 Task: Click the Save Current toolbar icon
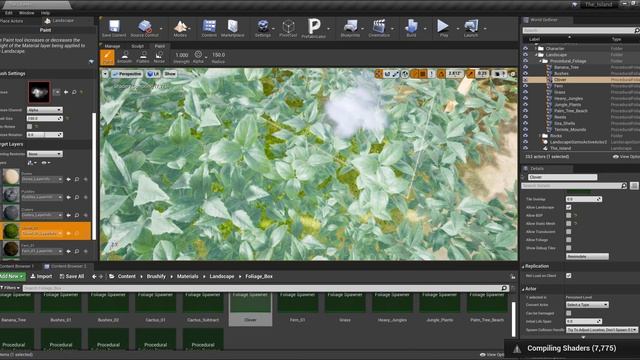click(x=114, y=27)
